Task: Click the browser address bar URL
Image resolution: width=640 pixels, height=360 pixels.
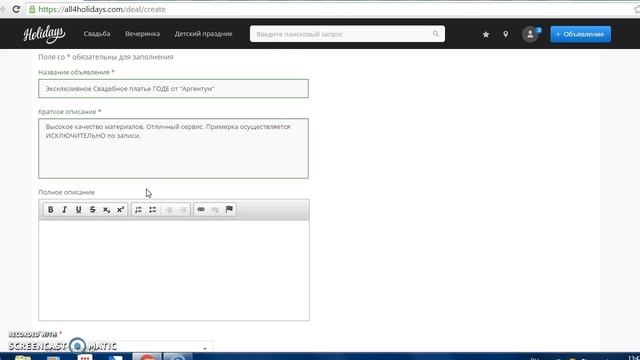Action: pyautogui.click(x=102, y=9)
